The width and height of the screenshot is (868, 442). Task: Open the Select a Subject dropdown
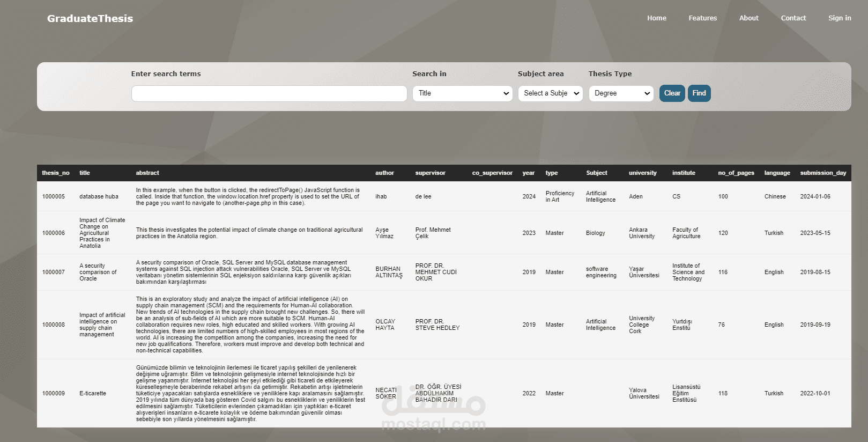(551, 93)
